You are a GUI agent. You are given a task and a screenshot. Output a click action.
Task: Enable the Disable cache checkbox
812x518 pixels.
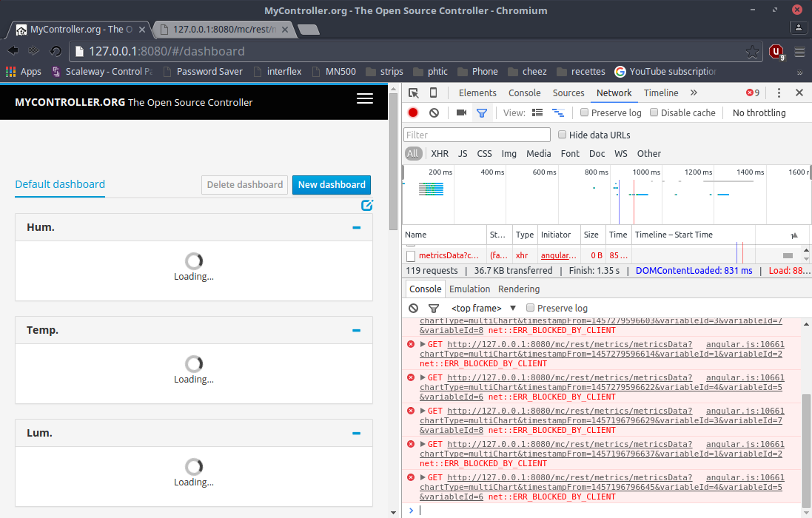(x=654, y=112)
